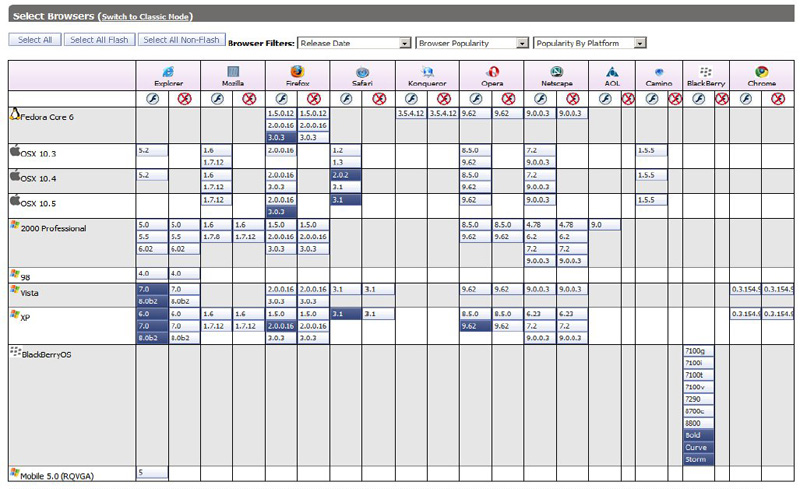The width and height of the screenshot is (800, 489).
Task: Select Explorer 4.0 Flash on Windows 98
Action: (x=152, y=274)
